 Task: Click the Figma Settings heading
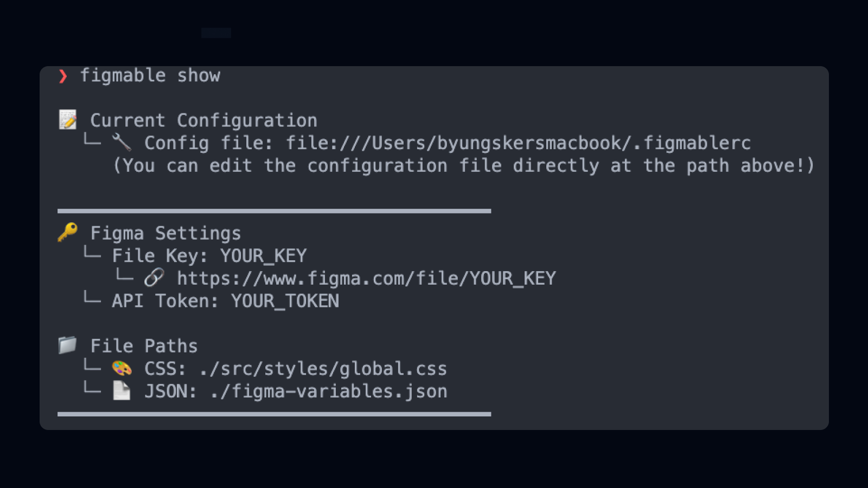click(165, 233)
